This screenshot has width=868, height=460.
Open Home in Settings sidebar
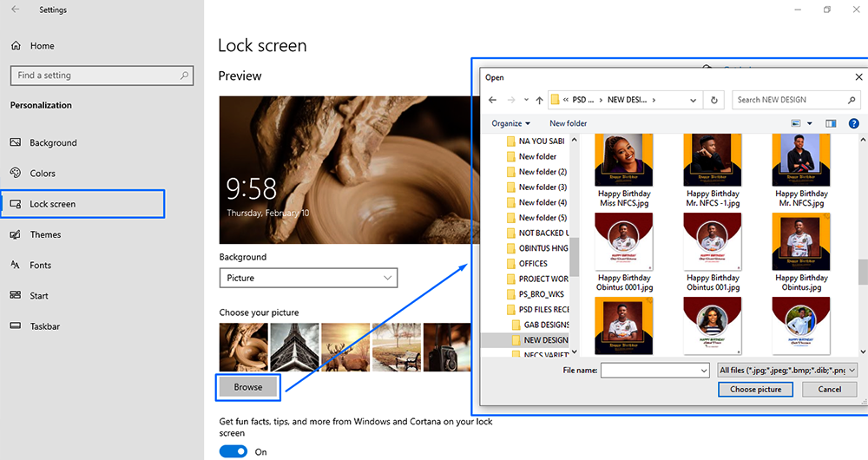click(33, 46)
